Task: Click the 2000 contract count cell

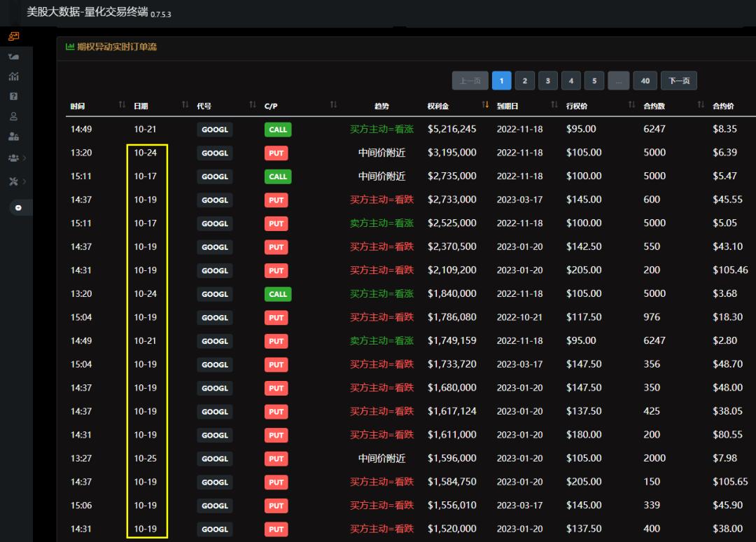Action: click(x=654, y=458)
